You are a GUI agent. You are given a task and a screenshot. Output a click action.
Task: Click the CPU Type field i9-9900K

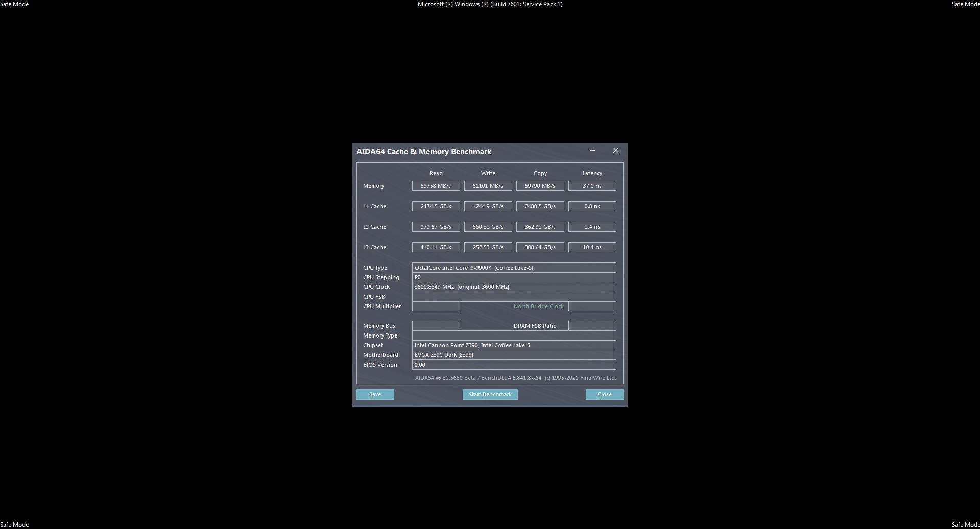pos(514,268)
